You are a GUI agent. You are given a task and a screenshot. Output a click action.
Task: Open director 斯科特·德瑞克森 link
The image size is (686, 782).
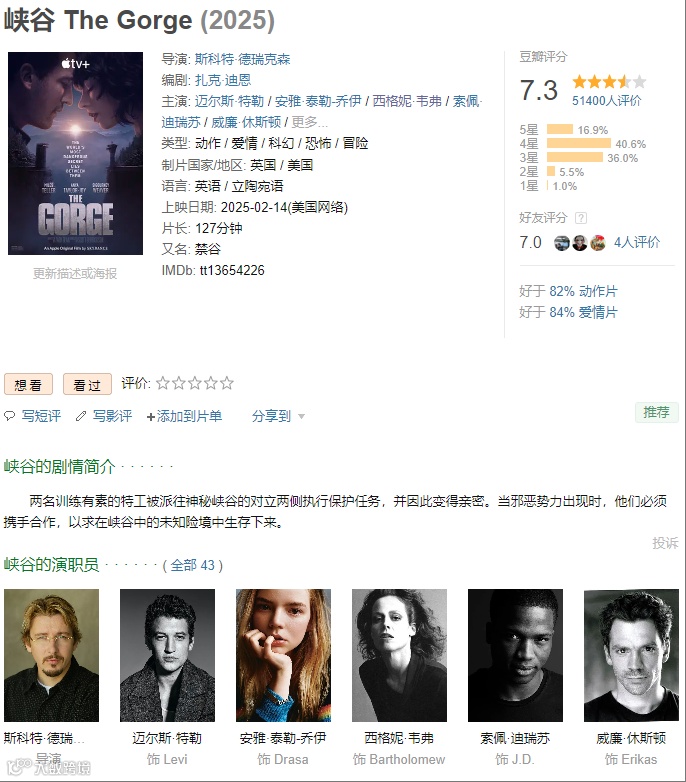[x=242, y=59]
